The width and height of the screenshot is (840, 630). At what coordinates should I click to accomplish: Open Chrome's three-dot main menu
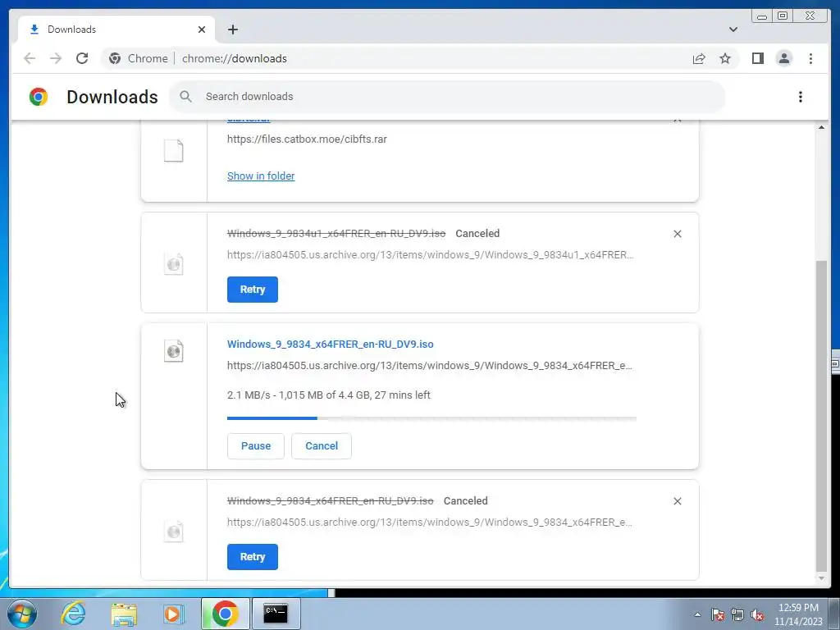point(810,58)
